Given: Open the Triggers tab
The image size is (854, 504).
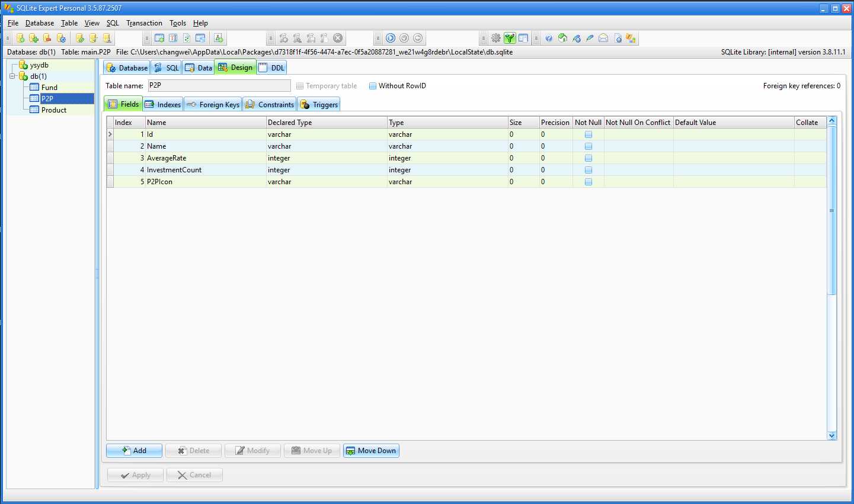Looking at the screenshot, I should tap(319, 104).
